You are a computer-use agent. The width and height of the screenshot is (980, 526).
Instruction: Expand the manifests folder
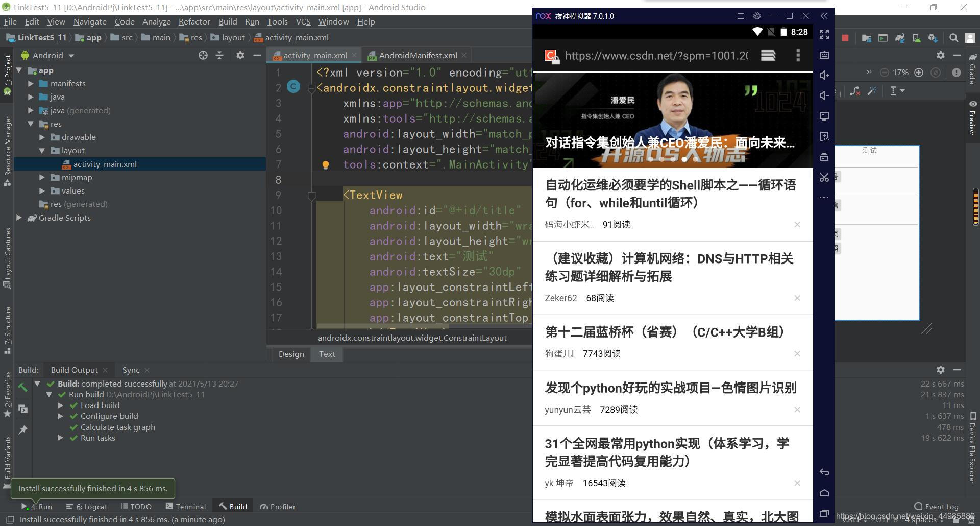pos(31,83)
